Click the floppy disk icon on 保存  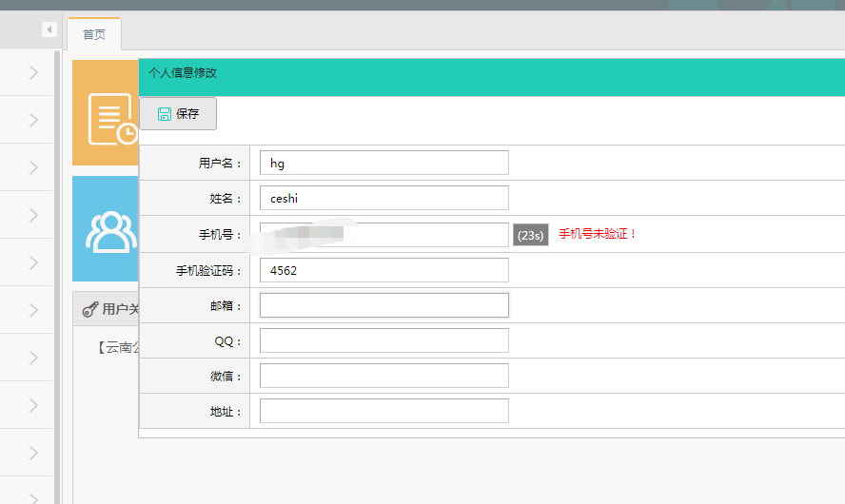164,114
